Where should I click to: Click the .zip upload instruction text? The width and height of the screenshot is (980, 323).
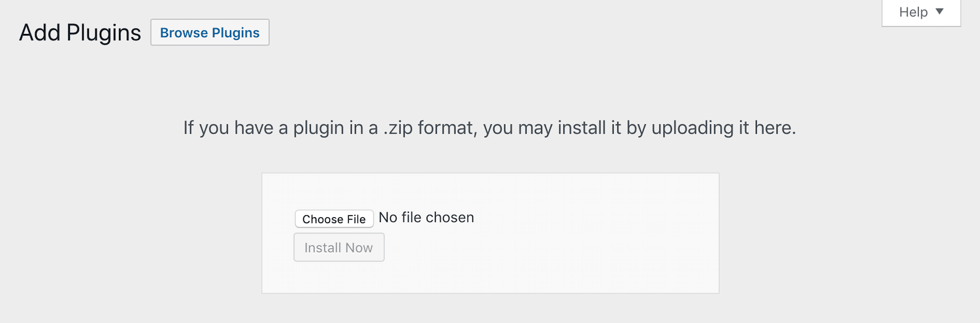[489, 127]
